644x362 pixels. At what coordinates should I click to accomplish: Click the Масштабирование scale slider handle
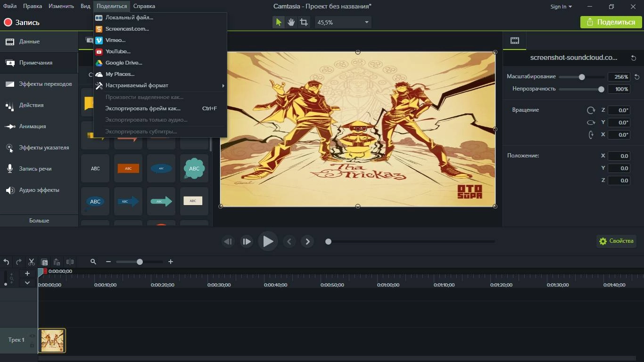point(582,77)
